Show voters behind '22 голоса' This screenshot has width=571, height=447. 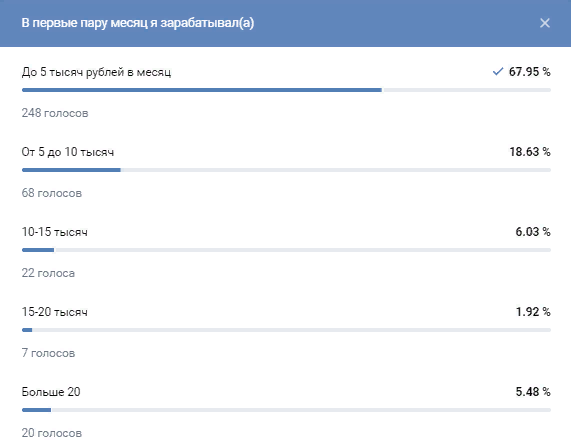[48, 273]
